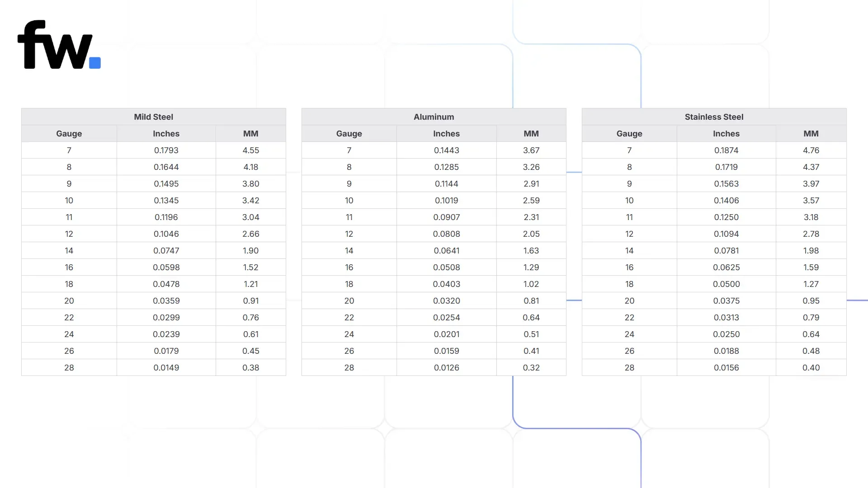Screen dimensions: 868x488
Task: Select the 4.55 MM value
Action: click(251, 150)
